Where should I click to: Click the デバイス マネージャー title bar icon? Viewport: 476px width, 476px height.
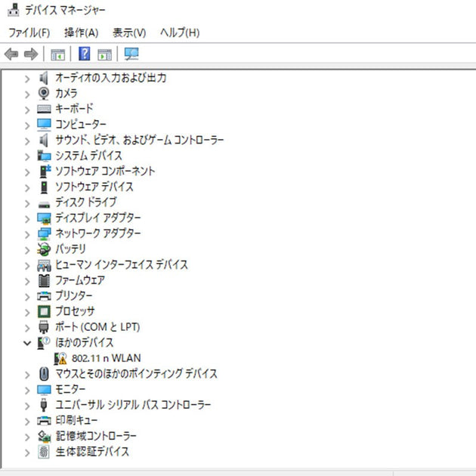pos(13,10)
